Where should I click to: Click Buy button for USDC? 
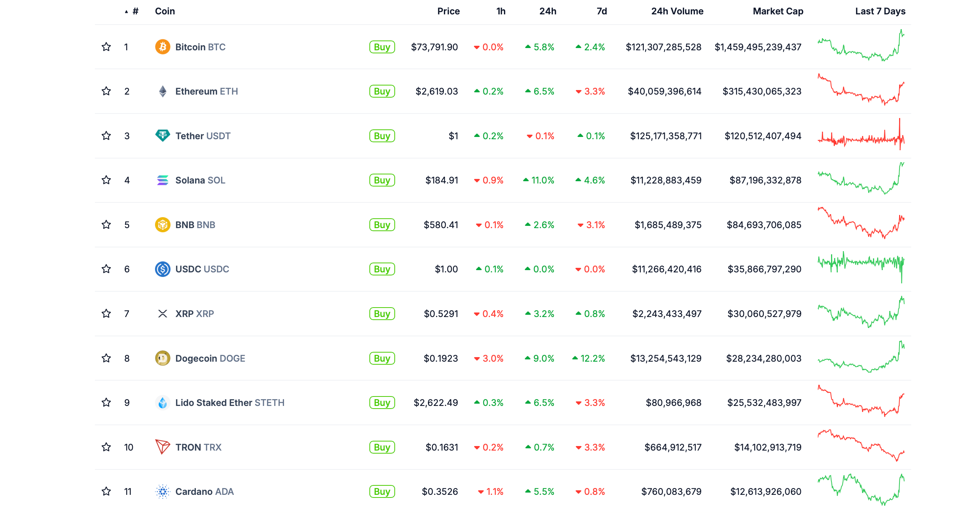(x=382, y=269)
